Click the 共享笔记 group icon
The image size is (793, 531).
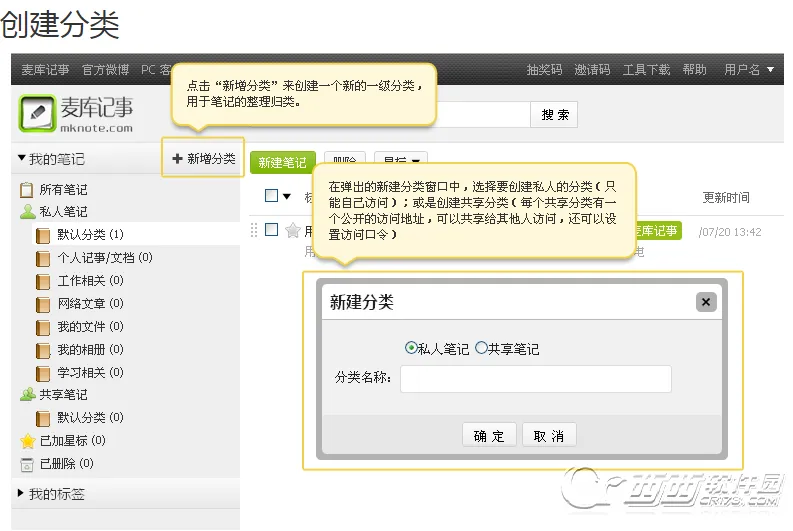click(27, 395)
